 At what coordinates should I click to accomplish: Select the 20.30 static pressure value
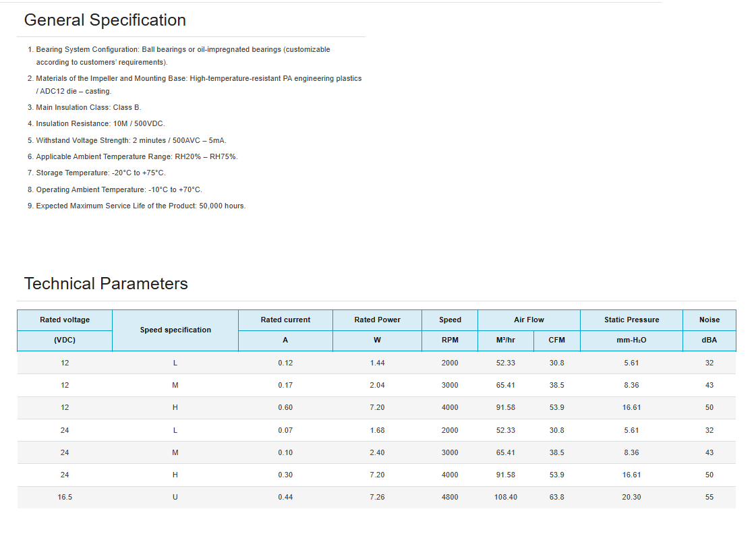631,498
